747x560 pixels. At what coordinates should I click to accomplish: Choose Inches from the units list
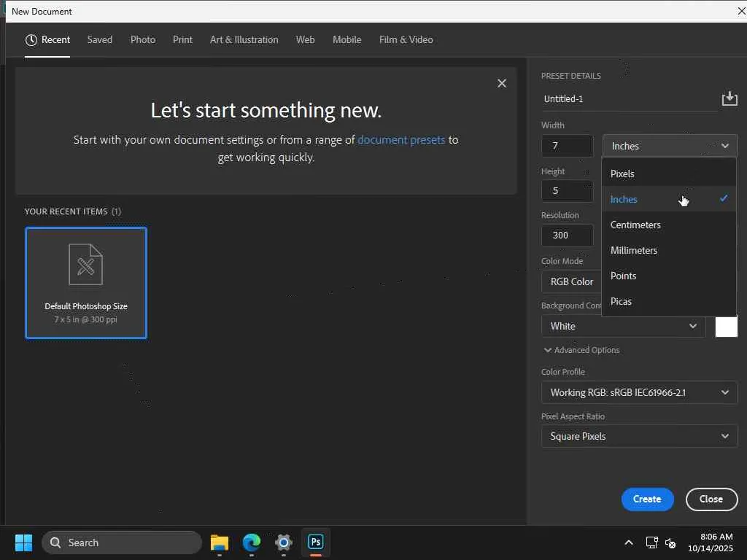pos(669,199)
